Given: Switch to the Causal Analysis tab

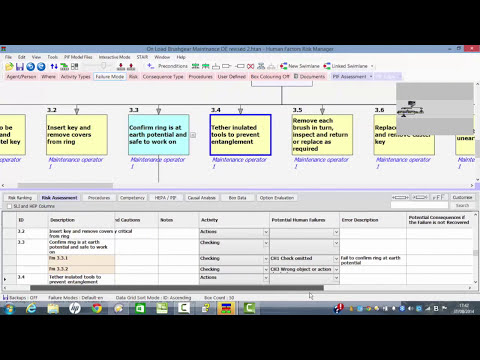Looking at the screenshot, I should 202,198.
